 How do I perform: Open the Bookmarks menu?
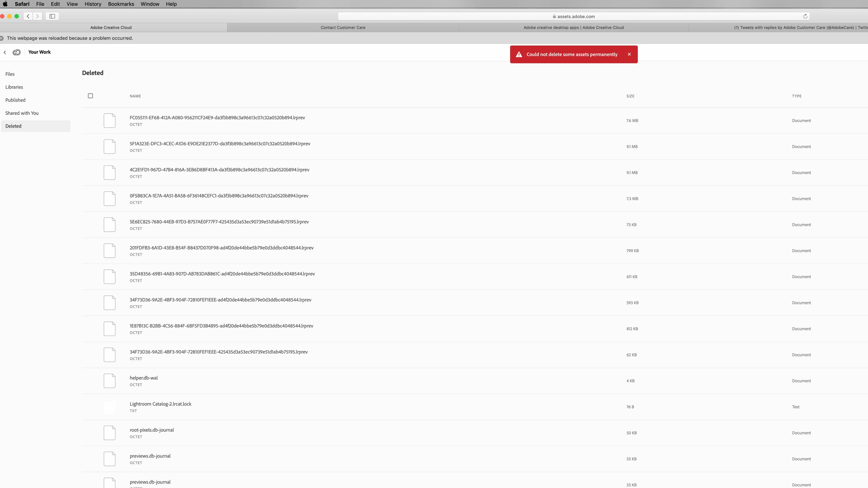coord(121,4)
